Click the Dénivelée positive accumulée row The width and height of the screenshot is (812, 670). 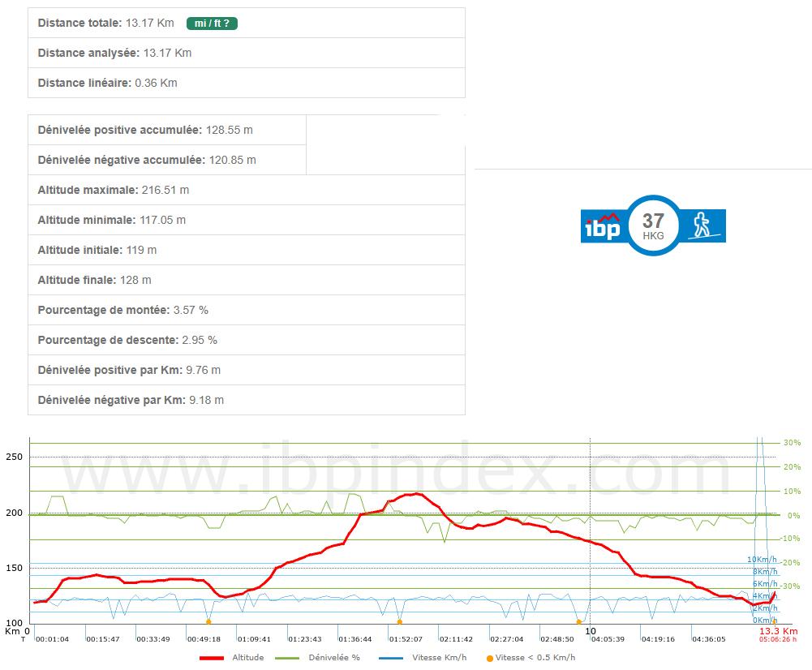click(x=166, y=130)
